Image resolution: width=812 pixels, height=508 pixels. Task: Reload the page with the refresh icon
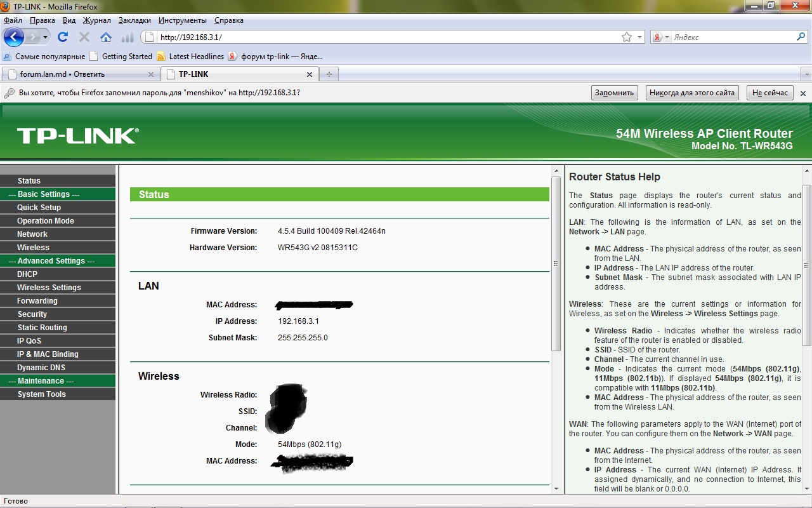pos(63,37)
